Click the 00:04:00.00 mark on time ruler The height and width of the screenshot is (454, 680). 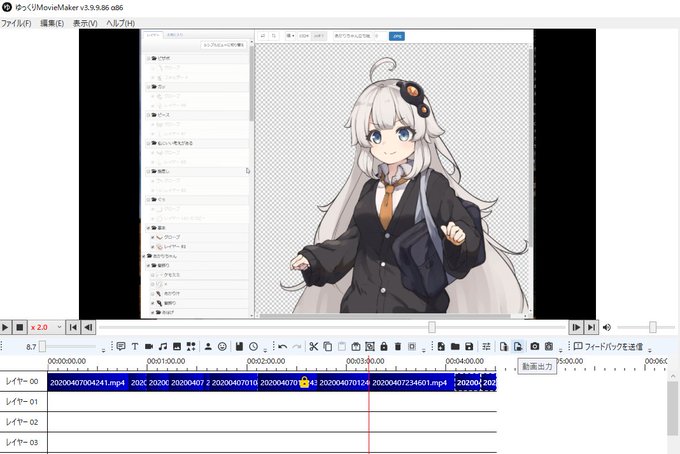(464, 361)
